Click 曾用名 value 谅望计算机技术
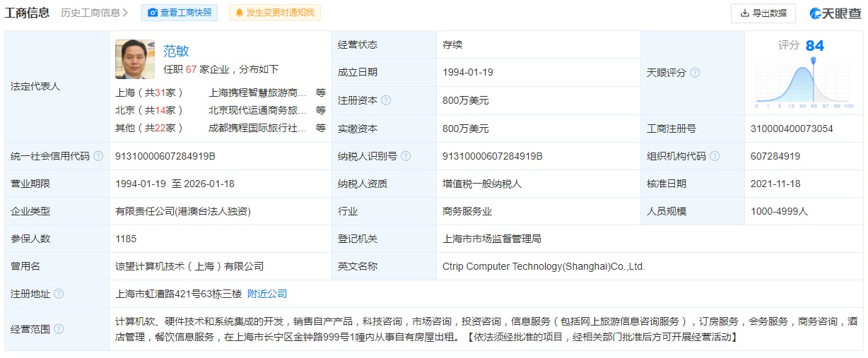Viewport: 868px width, 358px height. 189,266
